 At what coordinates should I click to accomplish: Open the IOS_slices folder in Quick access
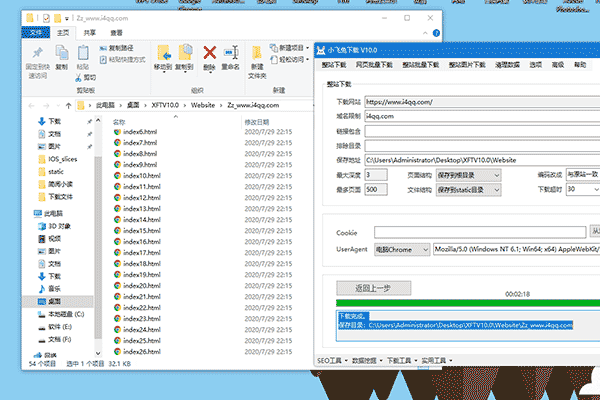(x=58, y=159)
